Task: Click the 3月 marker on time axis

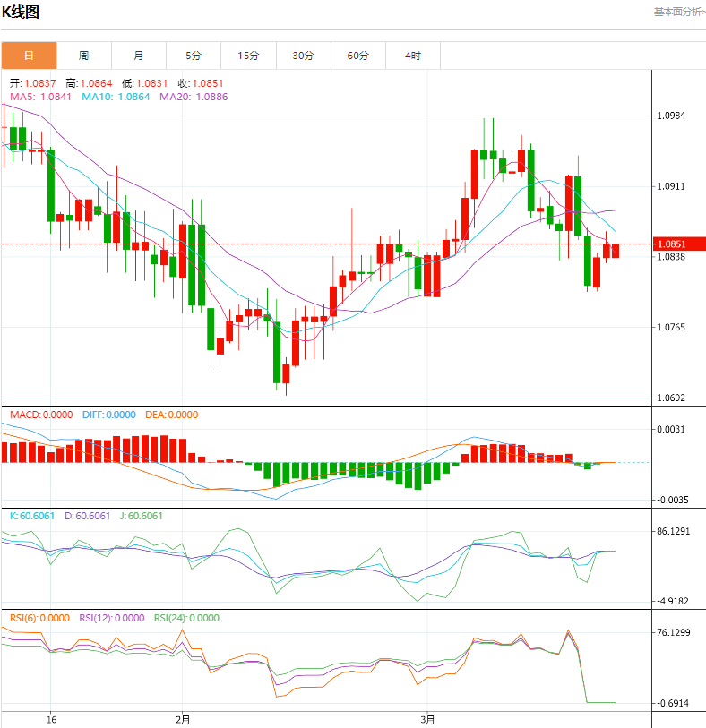Action: pyautogui.click(x=427, y=720)
